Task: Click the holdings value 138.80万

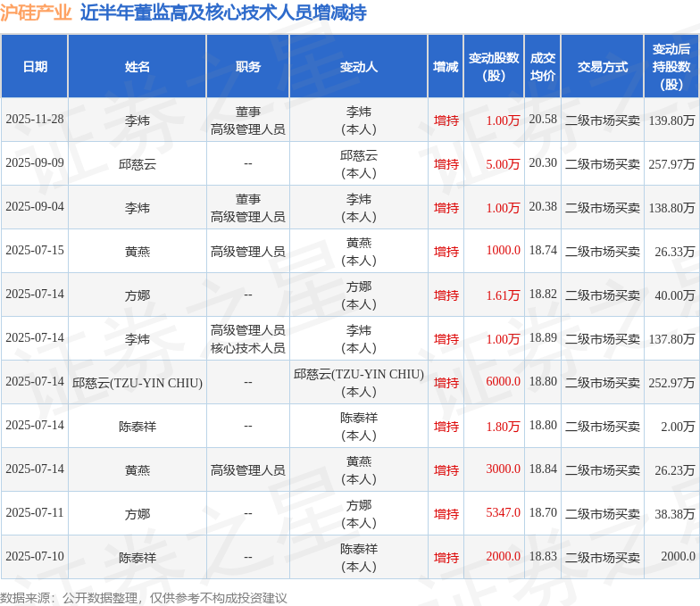Action: click(671, 208)
